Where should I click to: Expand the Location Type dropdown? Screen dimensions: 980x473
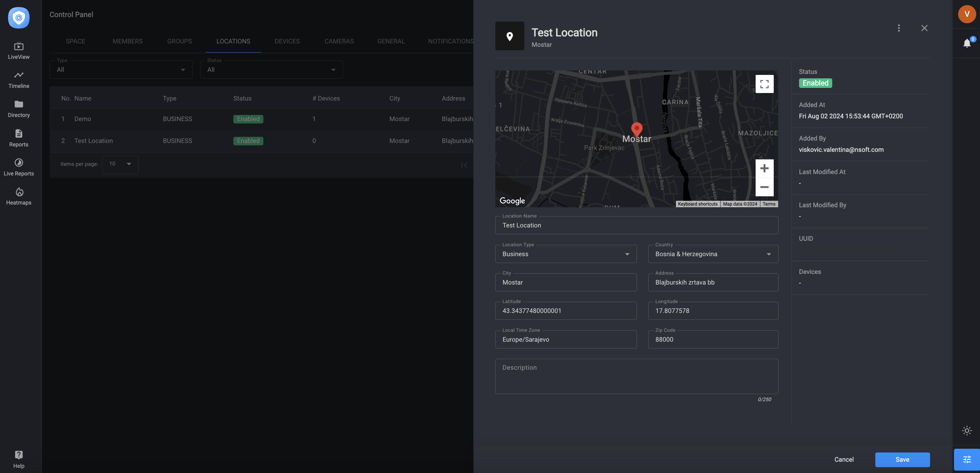tap(566, 254)
